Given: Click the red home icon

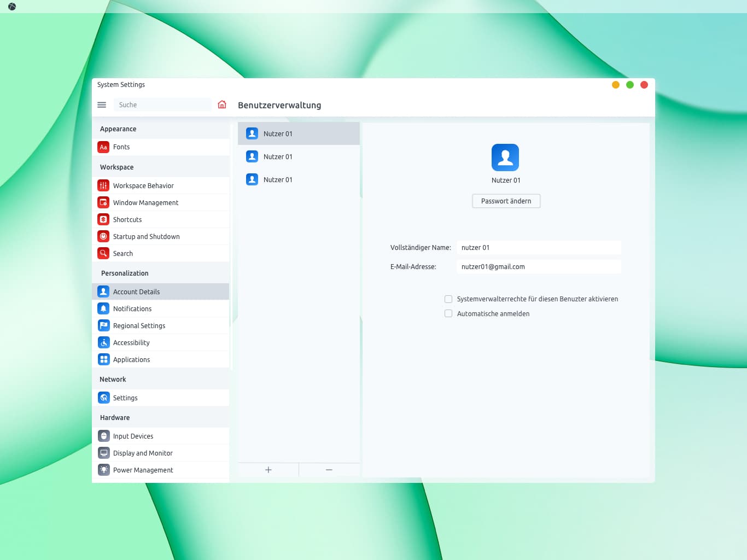Looking at the screenshot, I should tap(222, 104).
